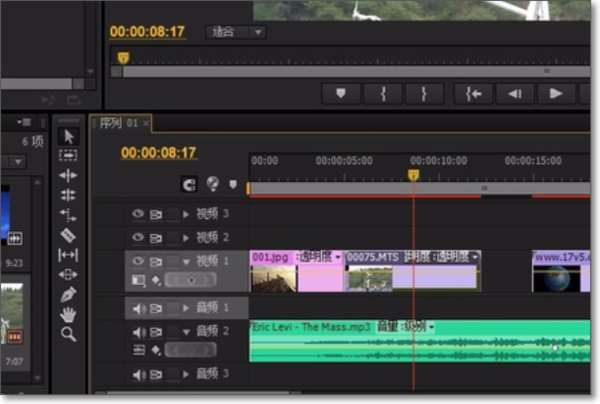Select the Razor tool

68,235
